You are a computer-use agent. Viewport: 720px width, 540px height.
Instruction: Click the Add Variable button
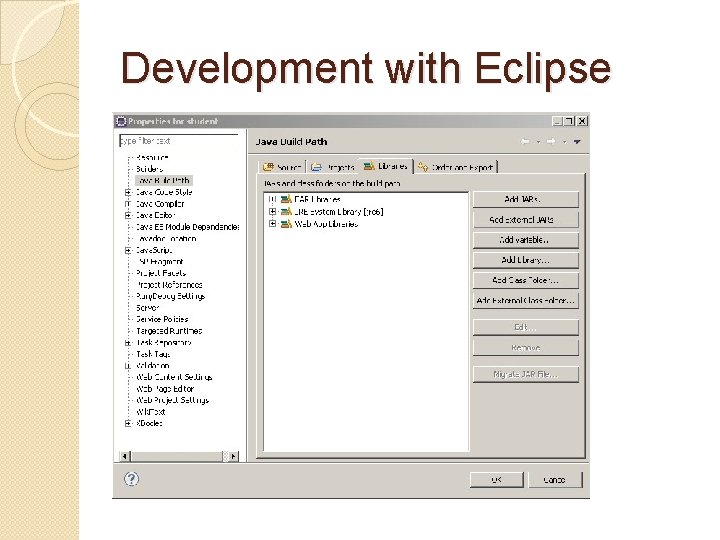(526, 240)
